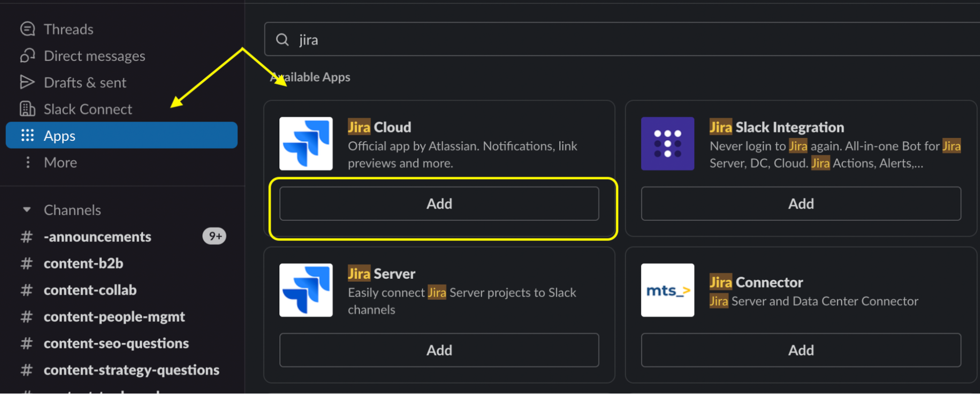Click hash icon beside -announcements
980x394 pixels.
click(26, 237)
